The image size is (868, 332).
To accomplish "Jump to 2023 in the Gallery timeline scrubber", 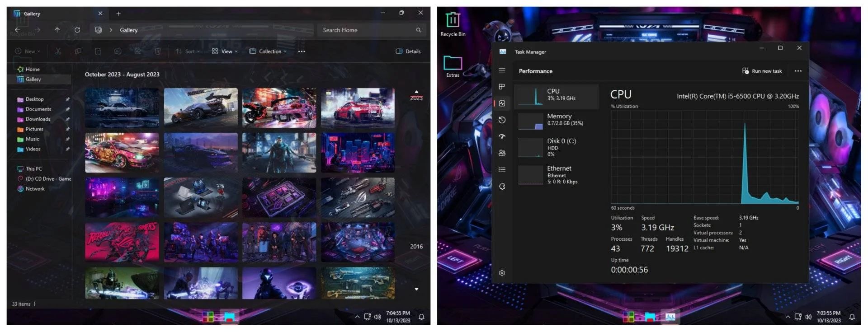I will tap(416, 98).
